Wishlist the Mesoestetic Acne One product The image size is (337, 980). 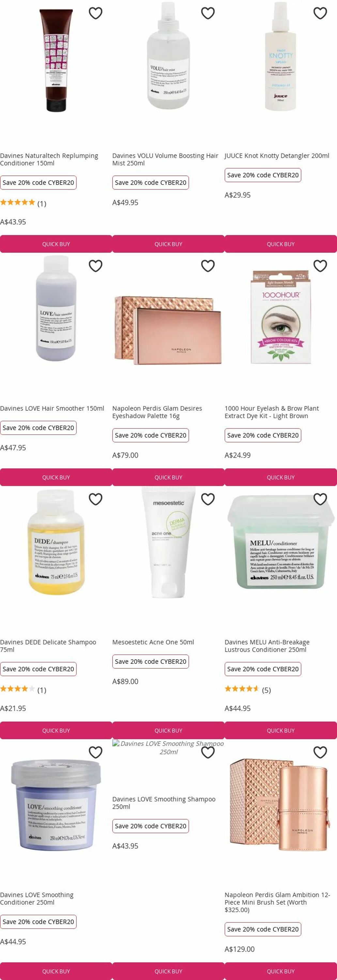pos(208,499)
